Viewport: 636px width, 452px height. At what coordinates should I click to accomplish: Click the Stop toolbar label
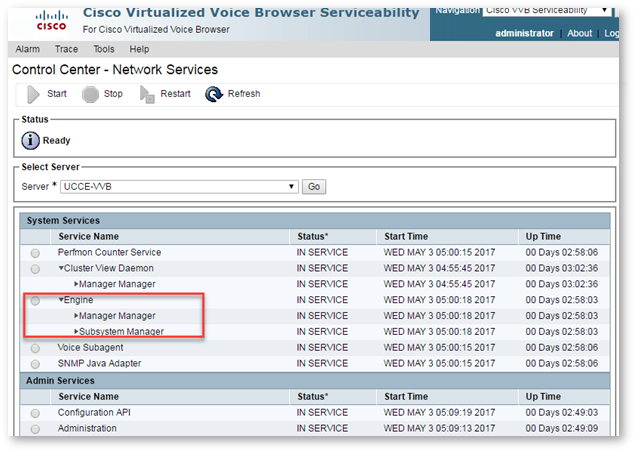113,94
